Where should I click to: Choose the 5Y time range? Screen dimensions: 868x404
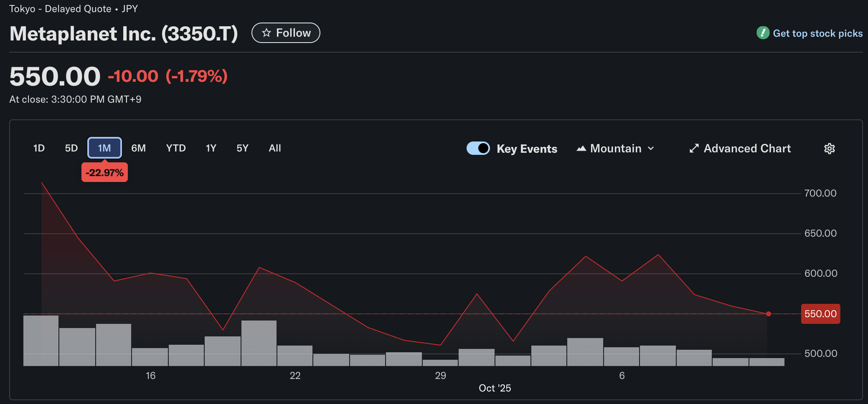(242, 148)
